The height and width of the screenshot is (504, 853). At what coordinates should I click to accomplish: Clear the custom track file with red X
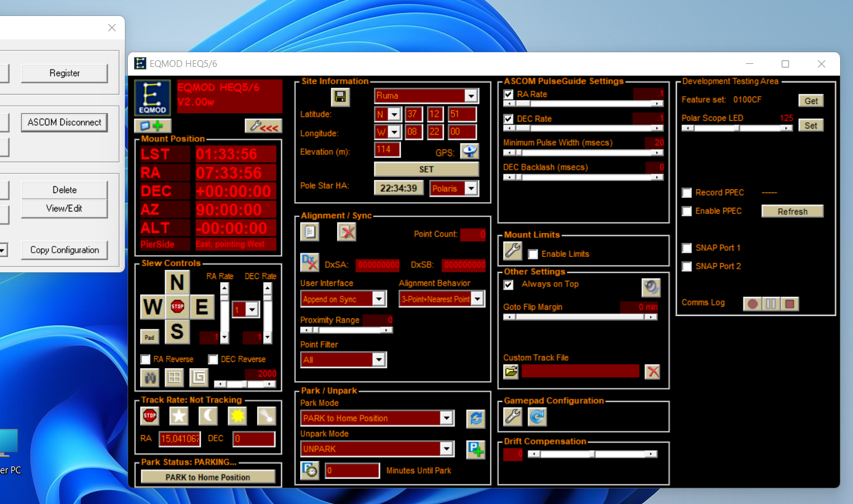point(653,371)
